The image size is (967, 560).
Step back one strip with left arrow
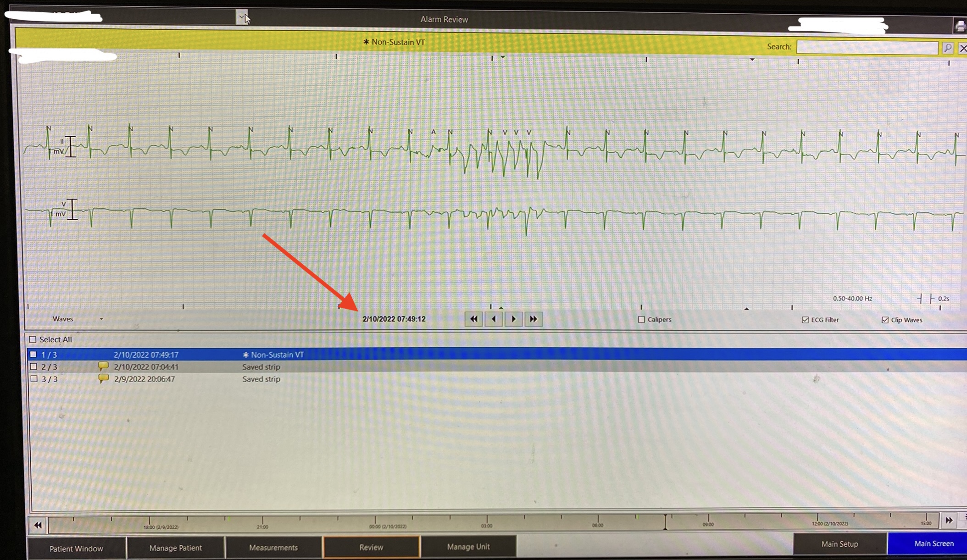tap(494, 319)
